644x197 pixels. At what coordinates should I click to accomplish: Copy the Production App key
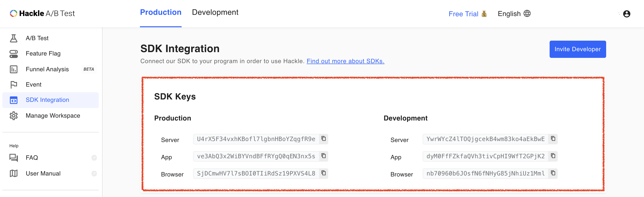(323, 156)
